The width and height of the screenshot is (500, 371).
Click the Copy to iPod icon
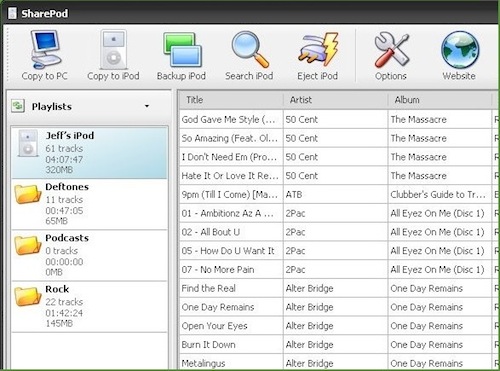click(113, 49)
